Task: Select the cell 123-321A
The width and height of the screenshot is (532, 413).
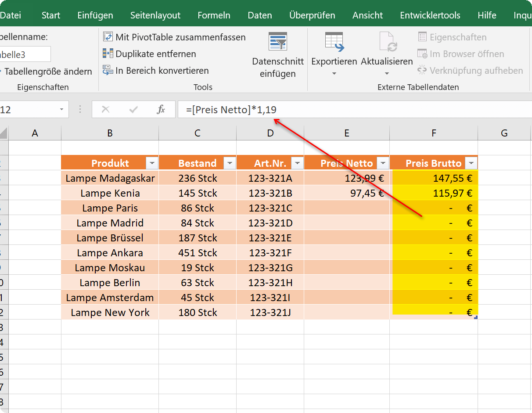Action: tap(270, 178)
